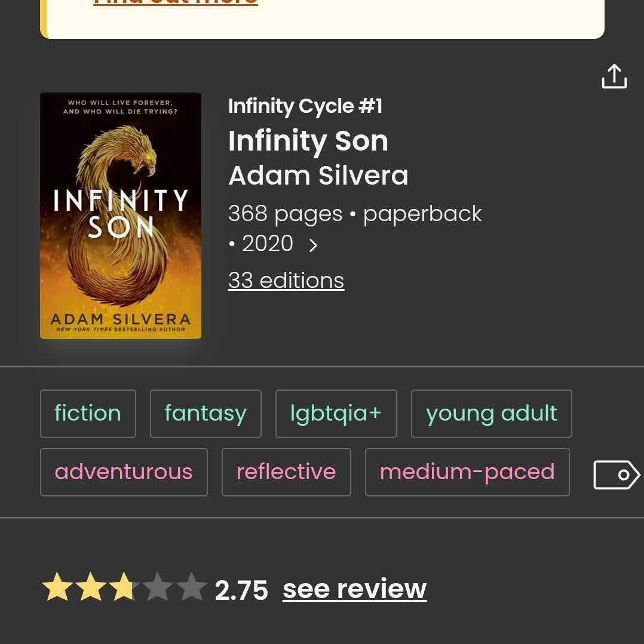Expand edition details chevron beside 2020
The height and width of the screenshot is (644, 644).
click(x=313, y=245)
